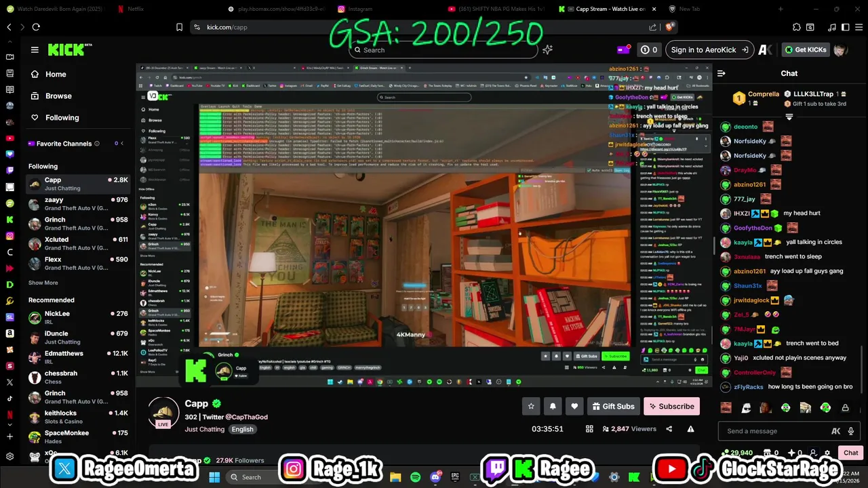Screen dimensions: 868x488
Task: Click the Get KICKs button
Action: pyautogui.click(x=805, y=49)
